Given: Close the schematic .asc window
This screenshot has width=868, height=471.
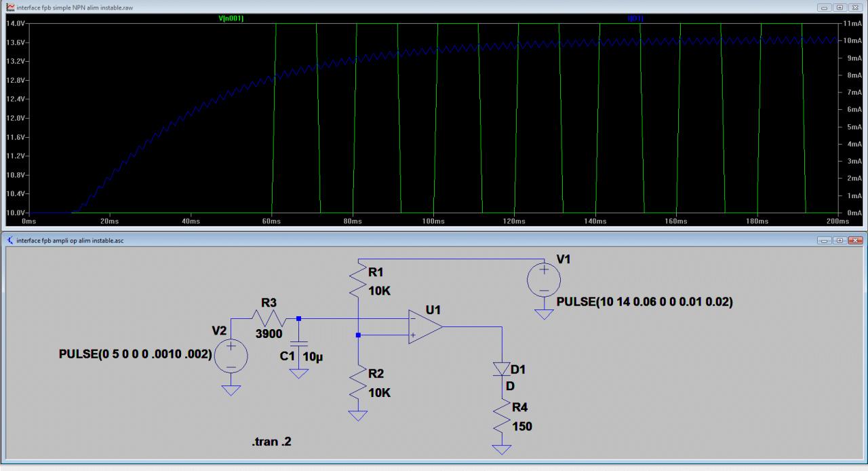Looking at the screenshot, I should (x=856, y=240).
